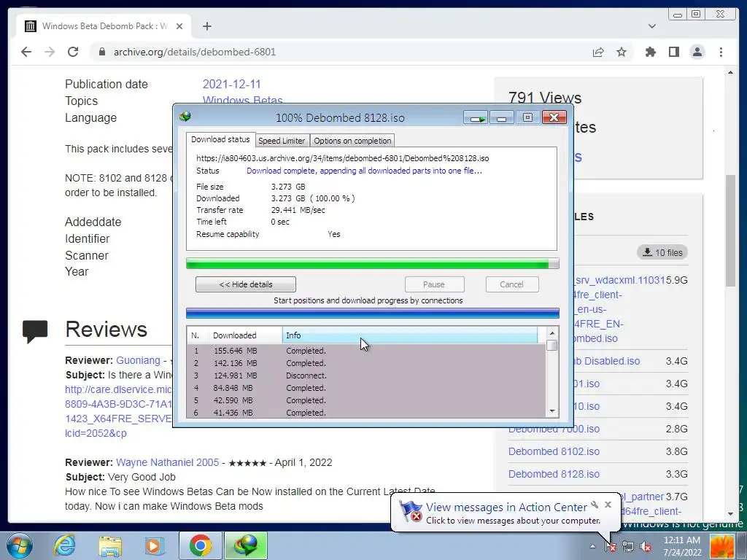Click the Hide details button
Screen dimensions: 747x560
tap(246, 284)
